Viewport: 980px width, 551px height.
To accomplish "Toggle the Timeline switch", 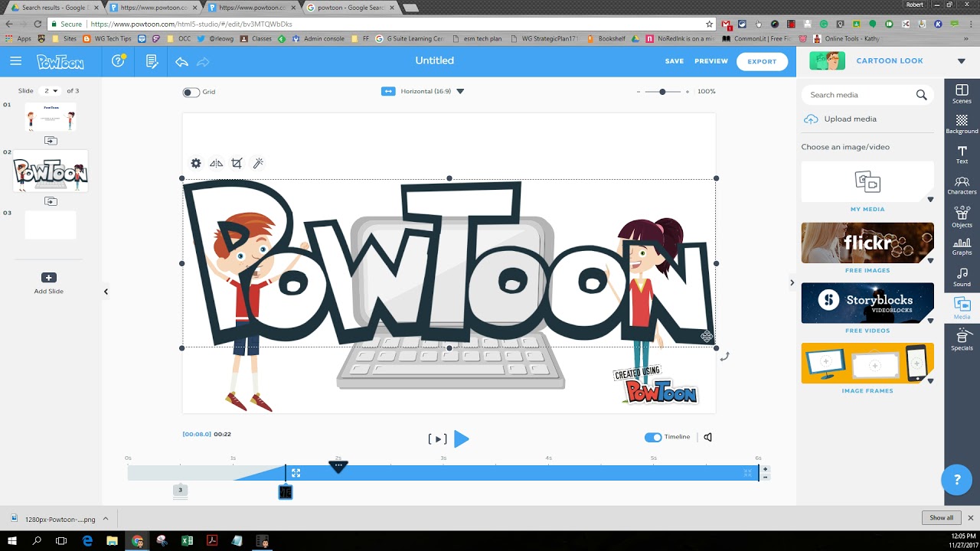I will [x=653, y=437].
